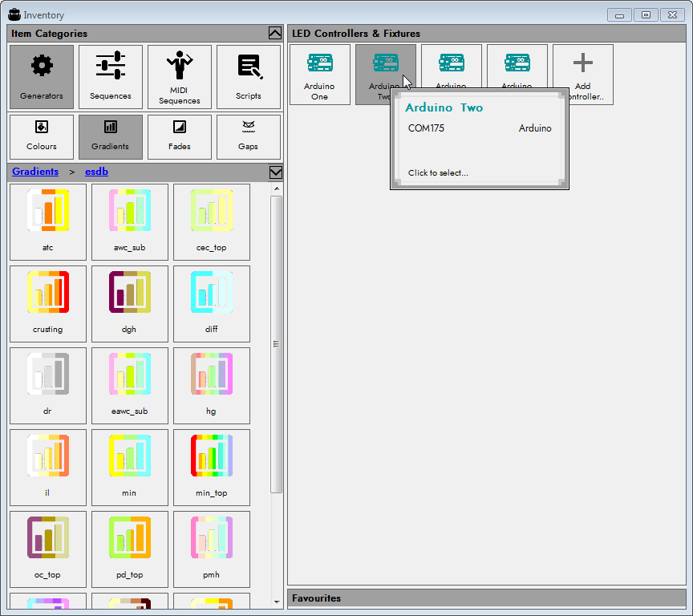Viewport: 693px width, 616px height.
Task: Click the gradient list scroll-down arrow
Action: (x=277, y=602)
